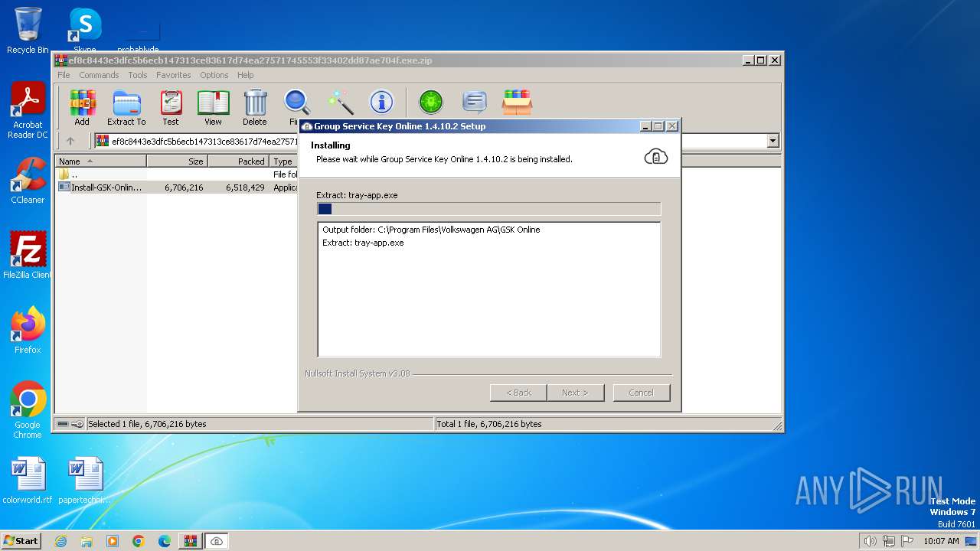
Task: Open the Commands menu
Action: click(99, 75)
